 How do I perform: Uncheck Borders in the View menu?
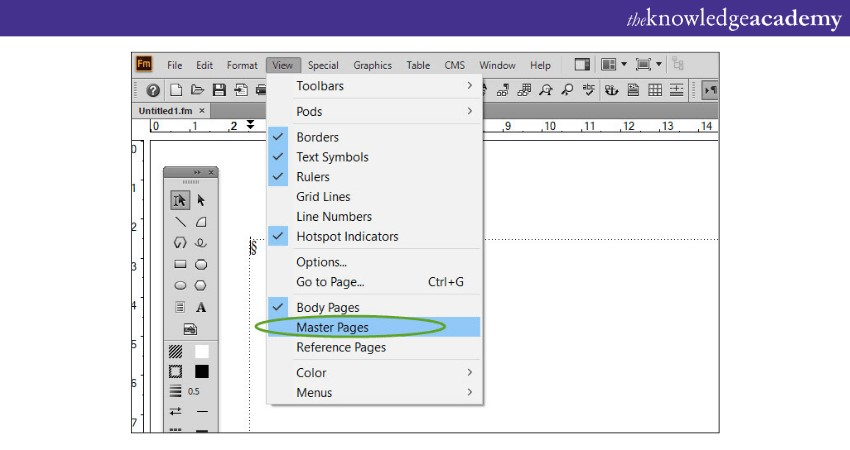[x=317, y=137]
